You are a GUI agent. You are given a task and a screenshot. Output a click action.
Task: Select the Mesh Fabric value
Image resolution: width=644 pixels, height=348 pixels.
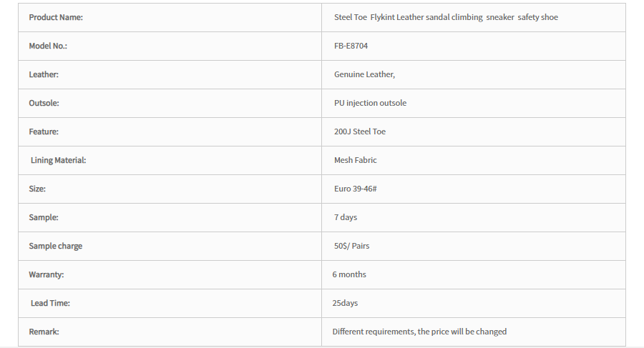click(355, 160)
